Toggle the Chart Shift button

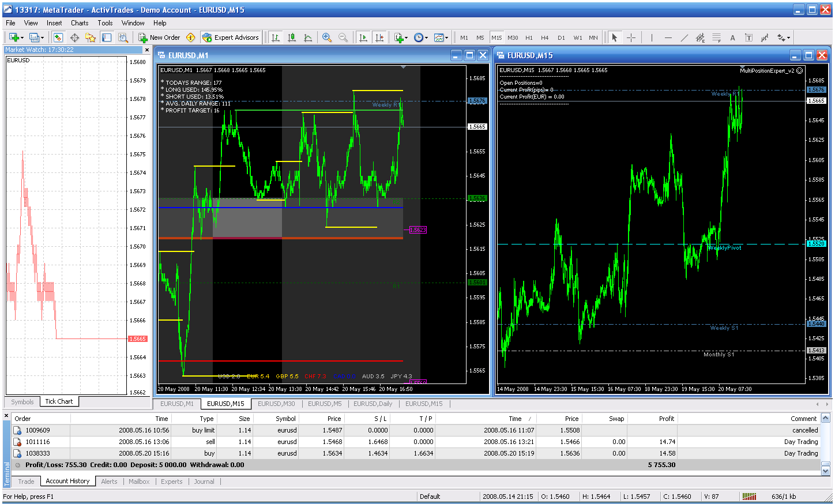pyautogui.click(x=379, y=37)
